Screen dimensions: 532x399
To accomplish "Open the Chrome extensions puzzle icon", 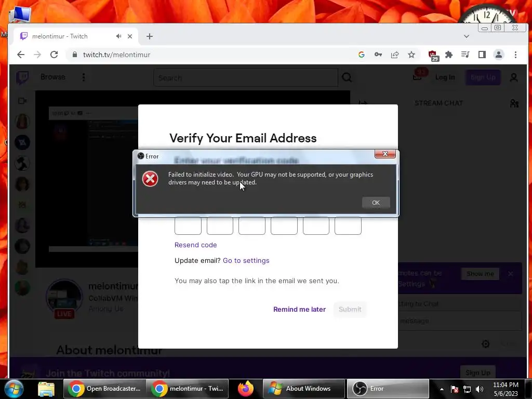I will pos(449,55).
